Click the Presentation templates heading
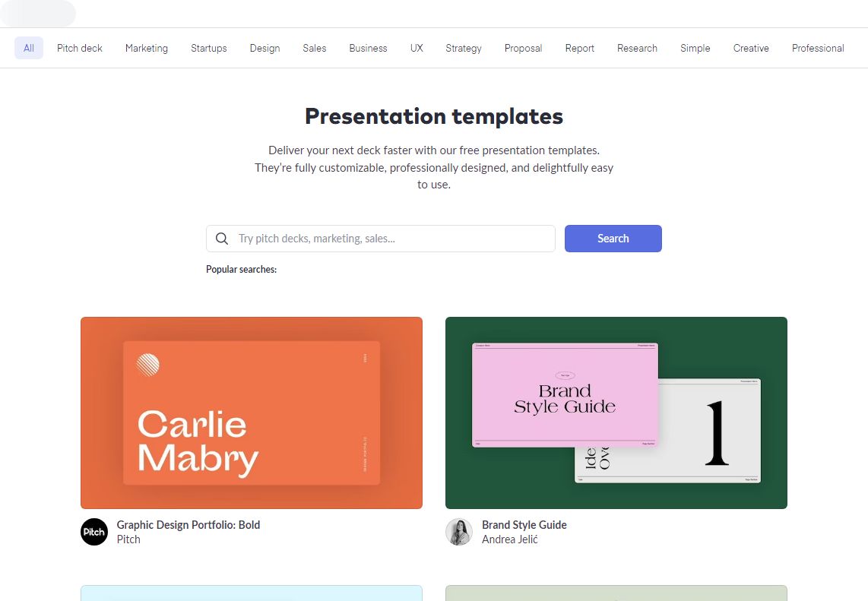The width and height of the screenshot is (868, 601). click(x=434, y=116)
